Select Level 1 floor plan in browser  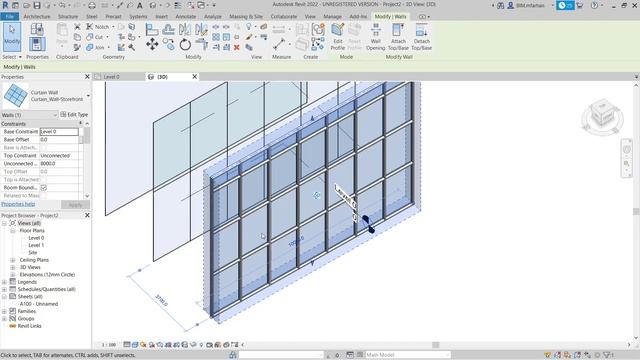(x=36, y=245)
